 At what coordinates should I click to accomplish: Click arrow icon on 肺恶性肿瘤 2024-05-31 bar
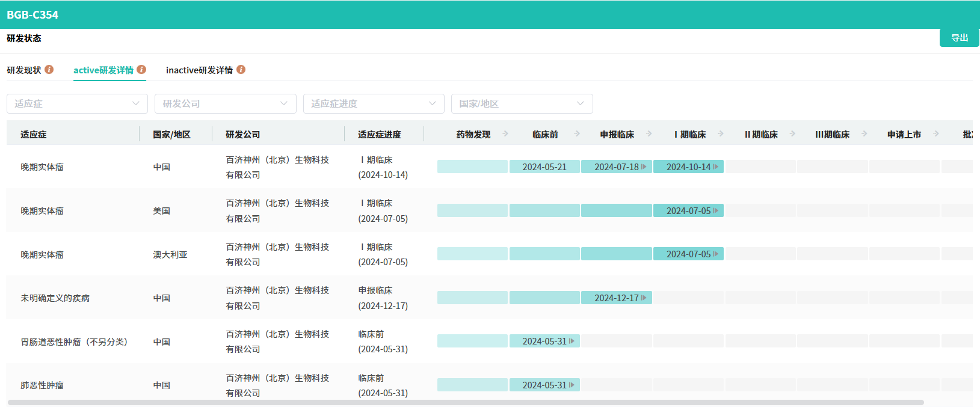[572, 385]
